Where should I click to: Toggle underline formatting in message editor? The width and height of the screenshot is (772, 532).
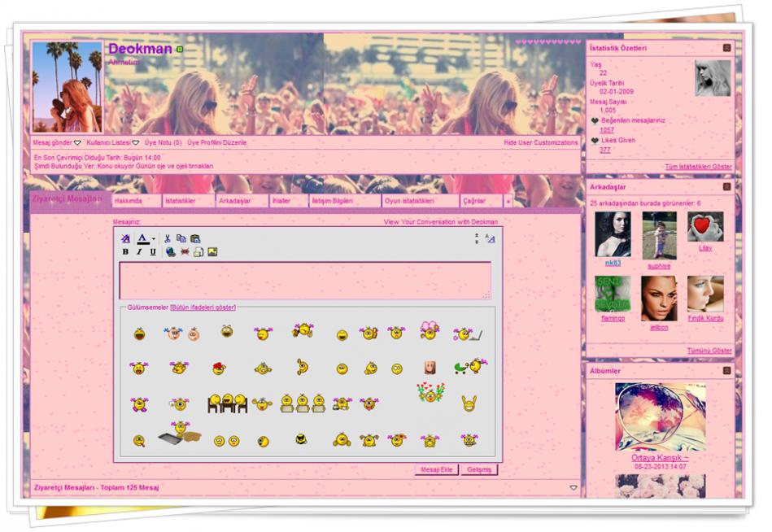pyautogui.click(x=153, y=252)
